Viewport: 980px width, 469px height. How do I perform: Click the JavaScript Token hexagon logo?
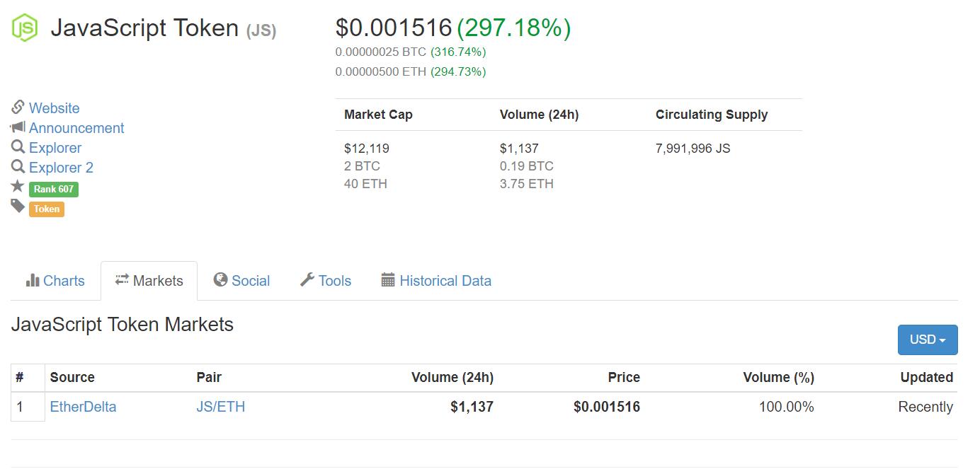tap(24, 28)
